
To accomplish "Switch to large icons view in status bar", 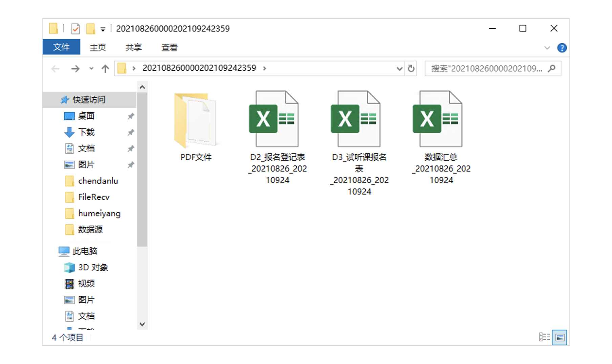I will tap(560, 337).
